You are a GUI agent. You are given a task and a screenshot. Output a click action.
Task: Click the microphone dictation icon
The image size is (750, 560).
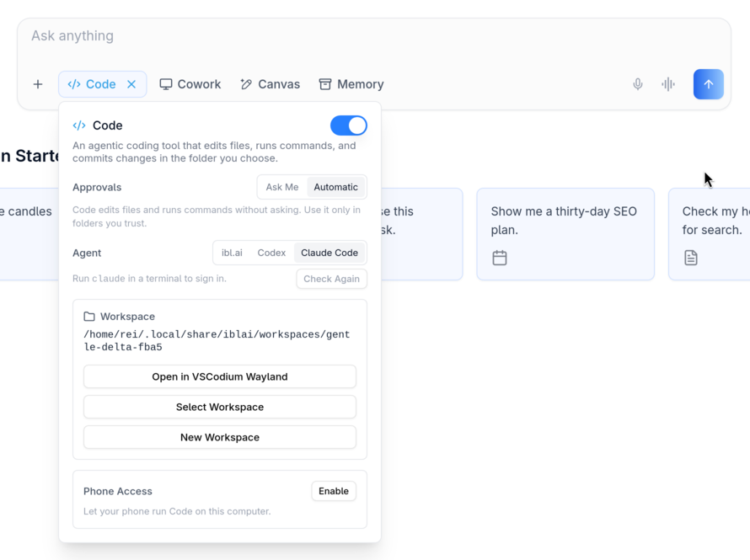pyautogui.click(x=638, y=84)
